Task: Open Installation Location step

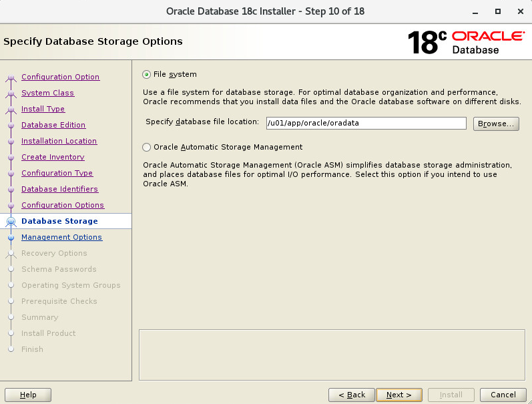Action: [59, 141]
